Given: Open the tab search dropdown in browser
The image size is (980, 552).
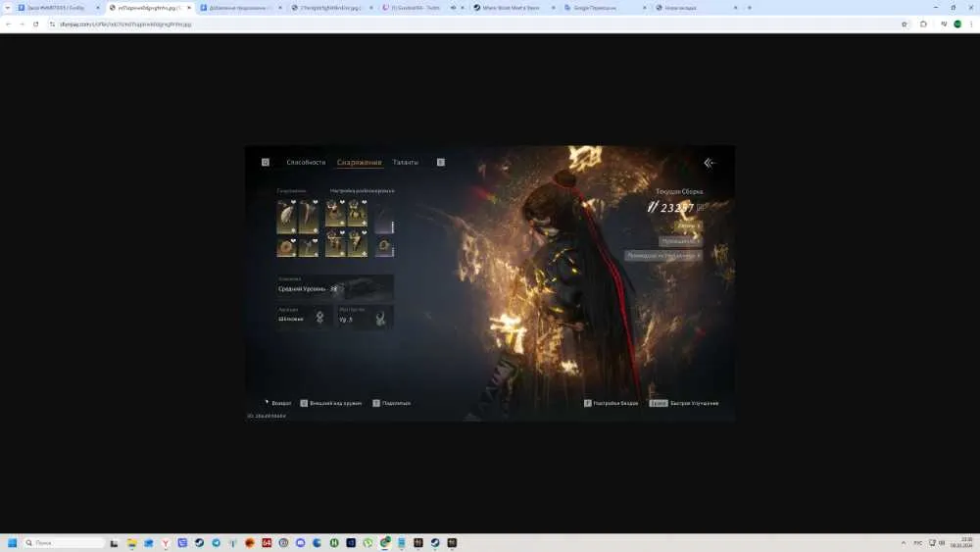Looking at the screenshot, I should click(x=7, y=8).
